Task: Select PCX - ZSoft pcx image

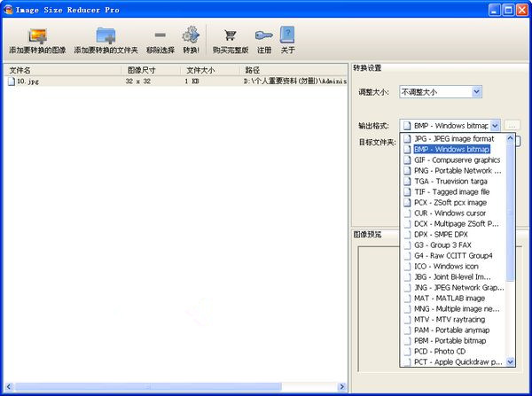Action: tap(453, 202)
